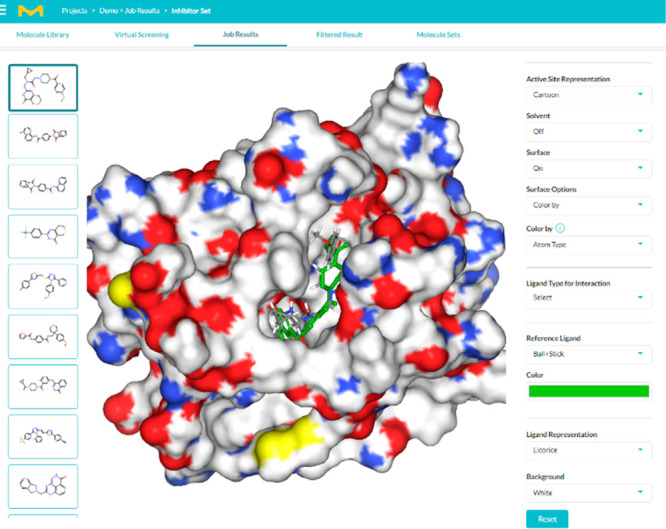Viewport: 666px width, 529px height.
Task: Click the green reference ligand color bar
Action: [x=589, y=391]
